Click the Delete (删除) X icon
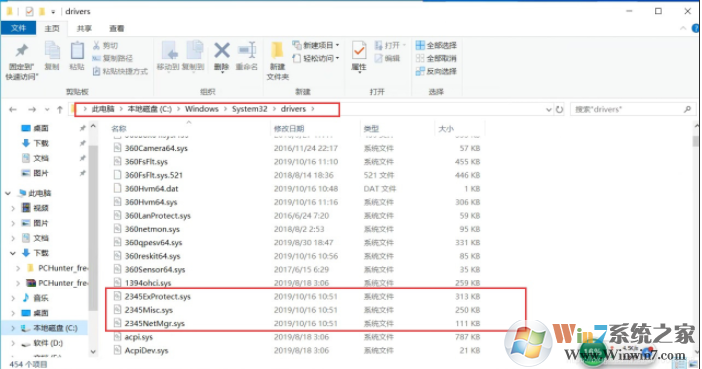This screenshot has width=702, height=369. coord(222,51)
